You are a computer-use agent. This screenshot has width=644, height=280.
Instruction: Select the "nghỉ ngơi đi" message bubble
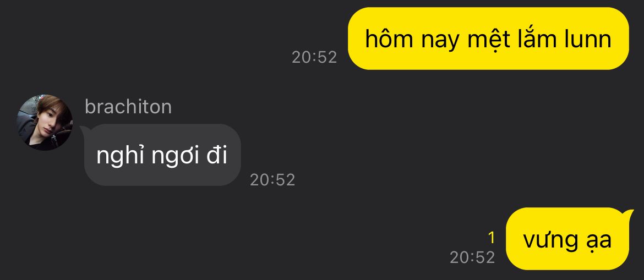pos(162,155)
